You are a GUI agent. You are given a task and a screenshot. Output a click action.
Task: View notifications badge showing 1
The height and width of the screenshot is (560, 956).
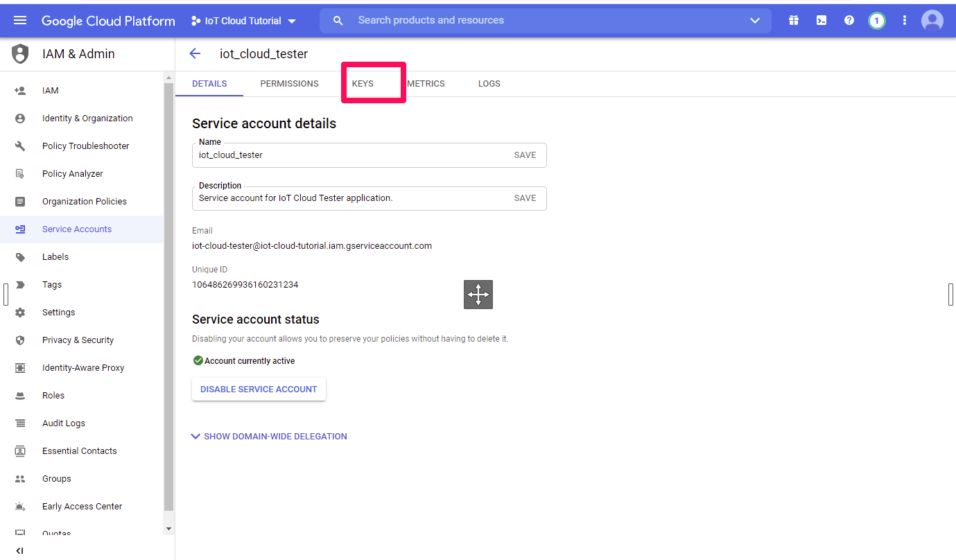click(x=876, y=21)
